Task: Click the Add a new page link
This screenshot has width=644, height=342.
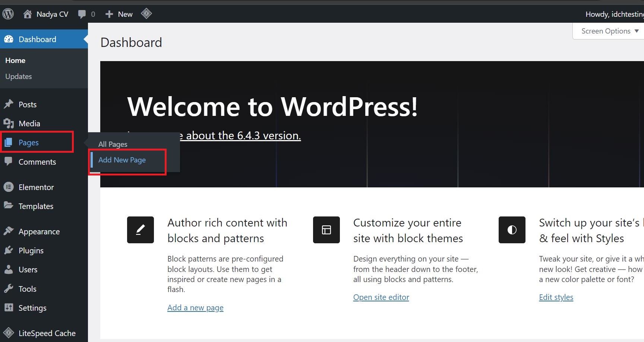Action: click(x=195, y=307)
